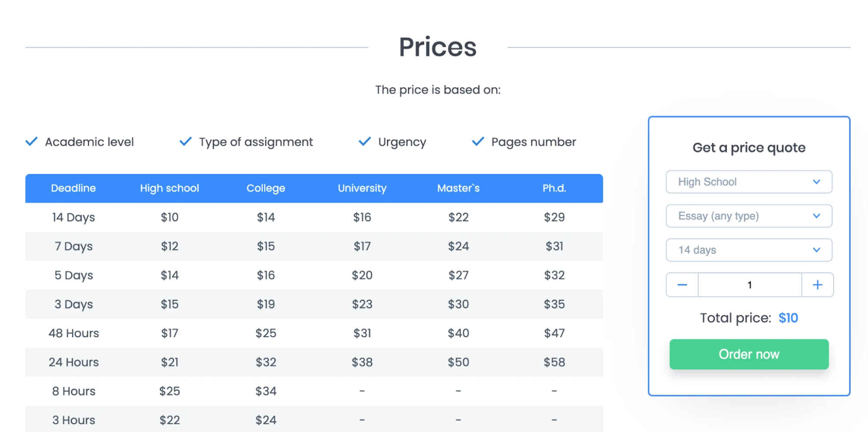Click the Academic level checkmark icon

[x=31, y=141]
